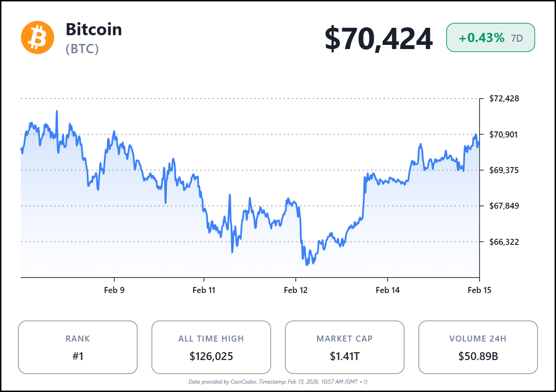Image resolution: width=556 pixels, height=392 pixels.
Task: Click the +0.43% 7D change badge
Action: [490, 38]
